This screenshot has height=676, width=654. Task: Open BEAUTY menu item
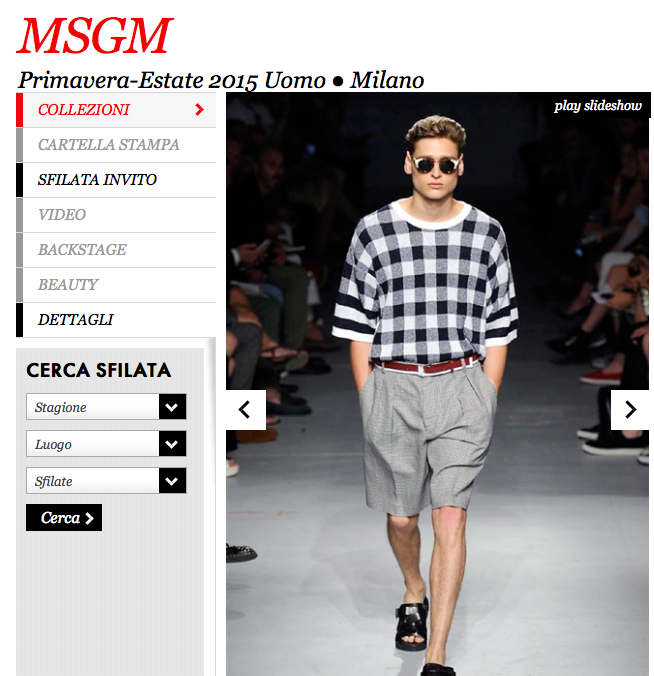116,285
